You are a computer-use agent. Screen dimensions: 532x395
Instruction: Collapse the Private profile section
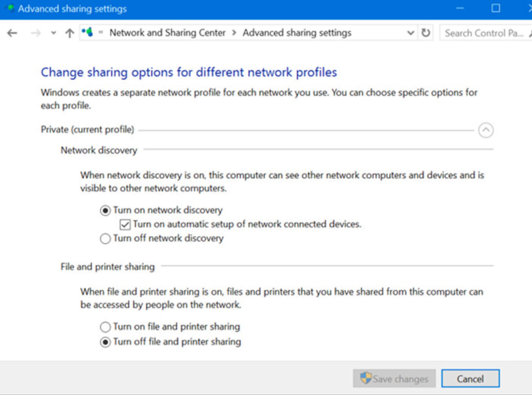pos(485,130)
